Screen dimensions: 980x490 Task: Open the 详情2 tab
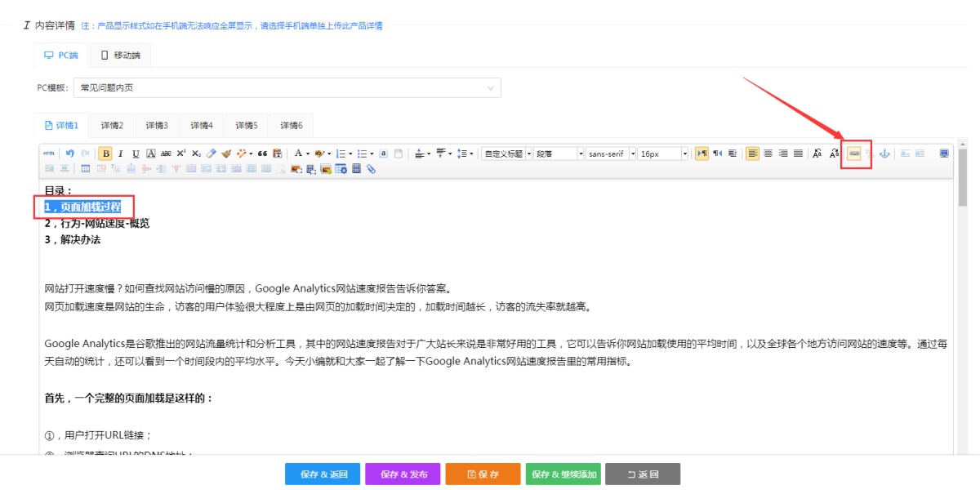112,126
